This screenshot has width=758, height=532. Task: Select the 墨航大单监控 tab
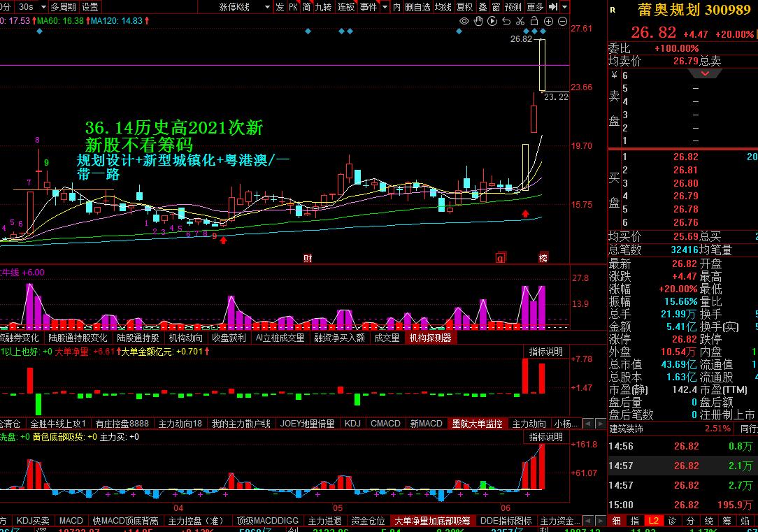pos(477,424)
